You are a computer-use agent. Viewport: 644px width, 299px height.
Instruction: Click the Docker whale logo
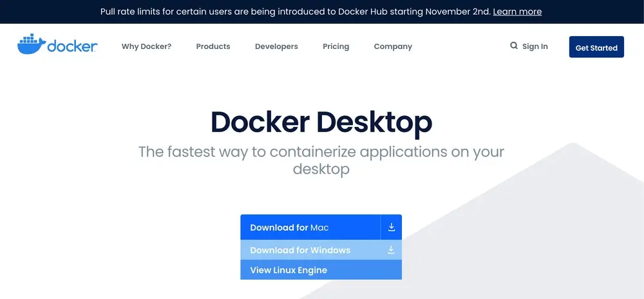tap(57, 44)
